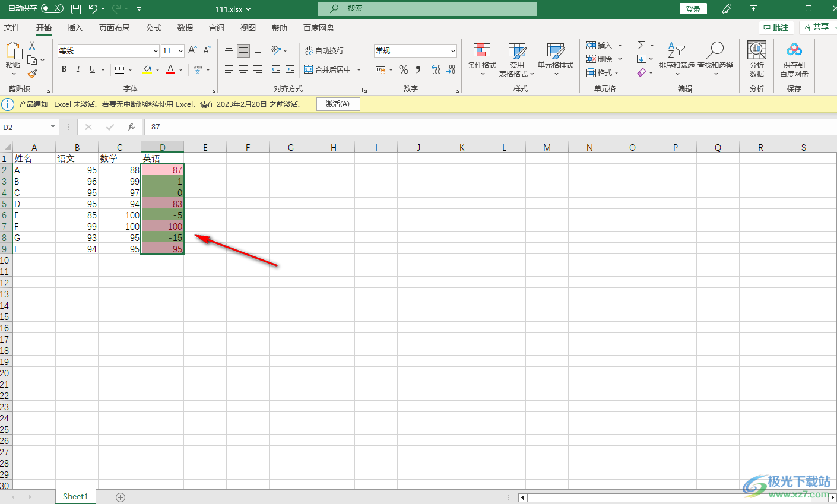Open the Name Box dropdown arrow
Image resolution: width=837 pixels, height=504 pixels.
[x=53, y=127]
